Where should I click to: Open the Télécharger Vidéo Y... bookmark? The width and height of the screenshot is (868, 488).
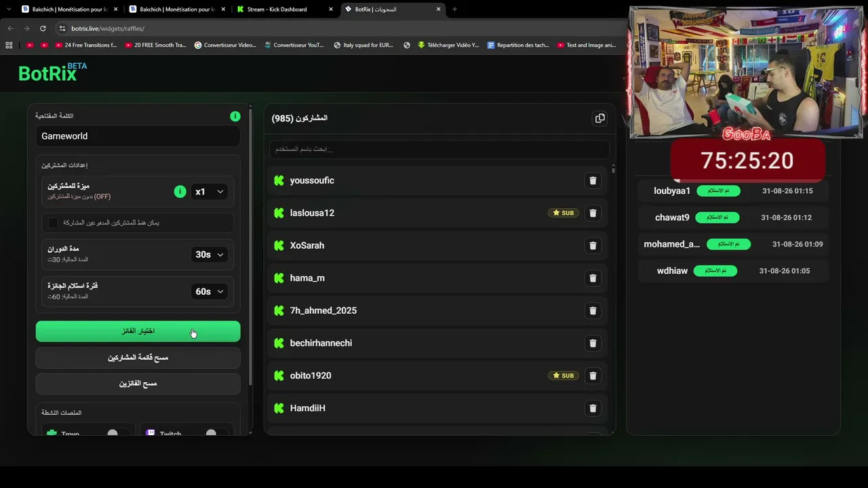448,45
